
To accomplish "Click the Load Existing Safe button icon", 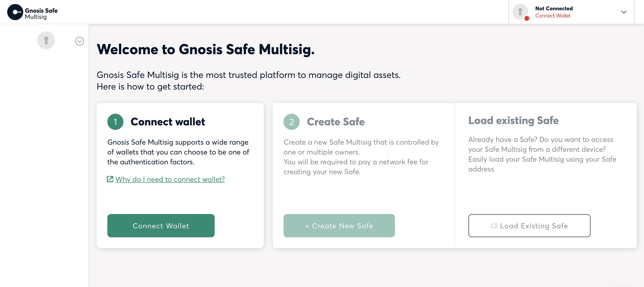I will point(494,226).
